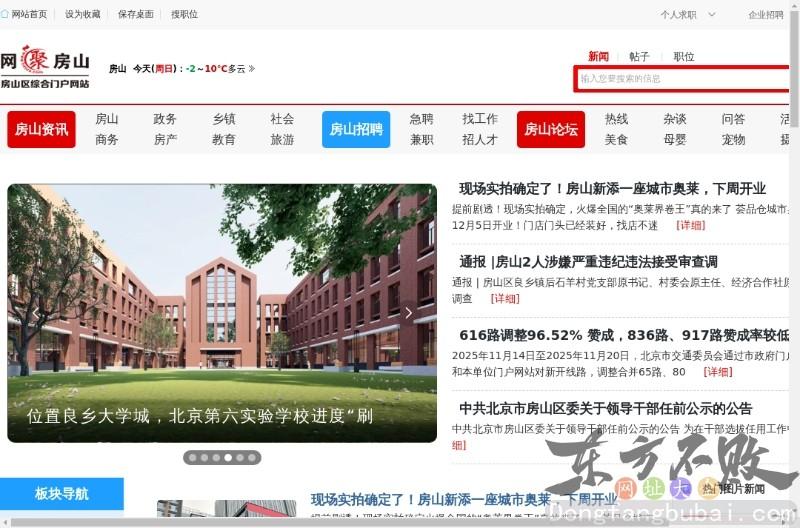This screenshot has width=800, height=528.
Task: Open the 房山招聘 blue button
Action: [356, 130]
